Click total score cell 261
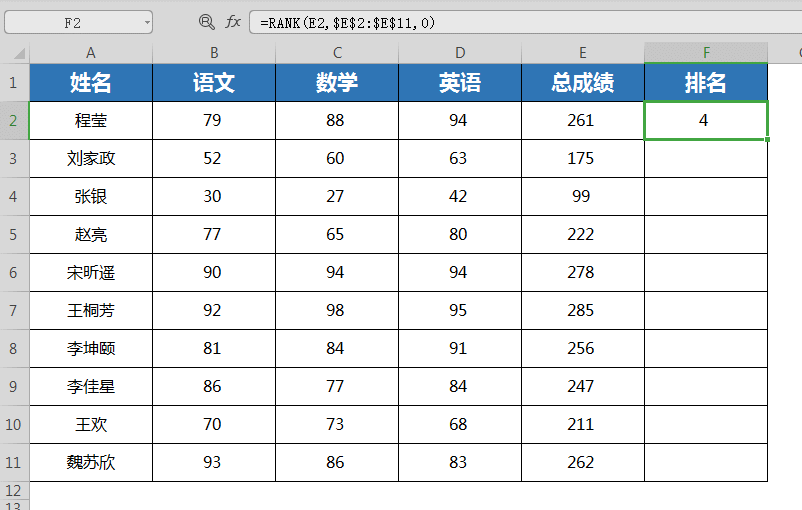Screen dimensions: 802x510 pyautogui.click(x=583, y=121)
